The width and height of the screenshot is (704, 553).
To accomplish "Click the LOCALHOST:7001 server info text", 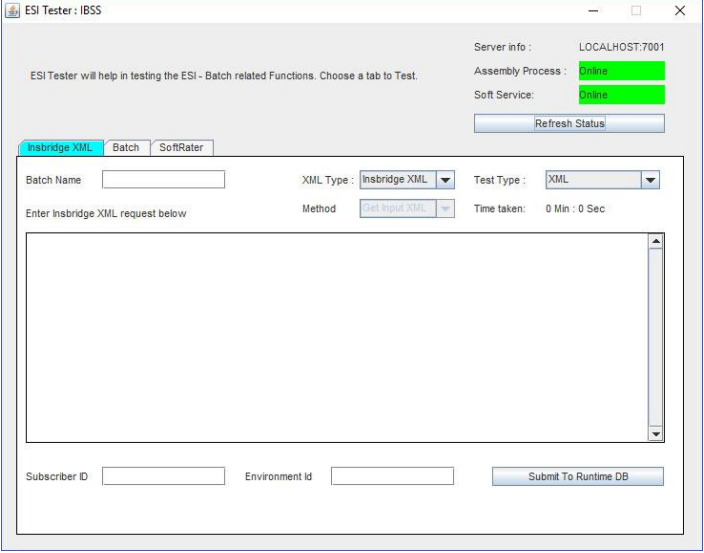I will (621, 47).
